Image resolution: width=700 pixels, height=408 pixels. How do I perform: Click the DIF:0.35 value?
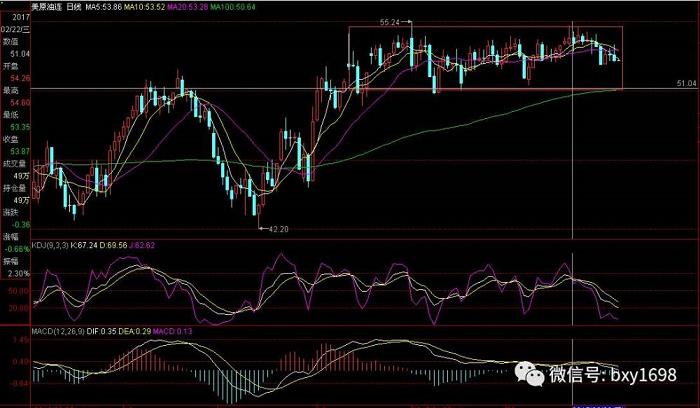point(101,332)
